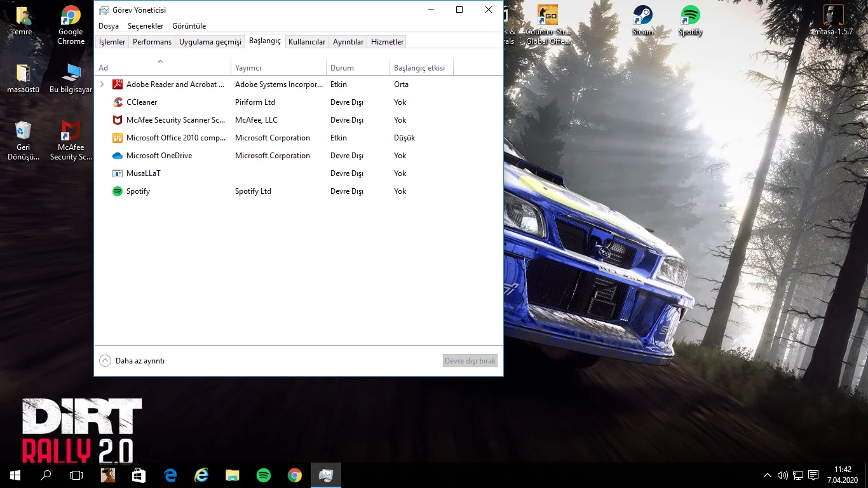Viewport: 868px width, 488px height.
Task: Open the Windows Start menu
Action: click(x=15, y=475)
